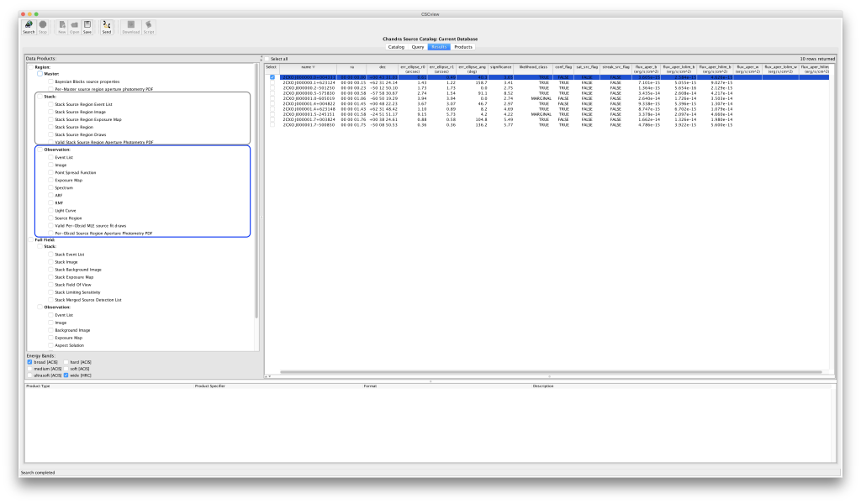Viewport: 861px width, 504px height.
Task: Click source name 2CXO J000000.5-575830
Action: (309, 93)
